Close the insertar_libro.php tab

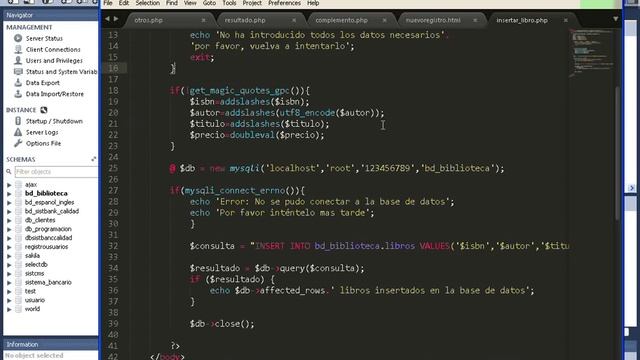[x=566, y=20]
